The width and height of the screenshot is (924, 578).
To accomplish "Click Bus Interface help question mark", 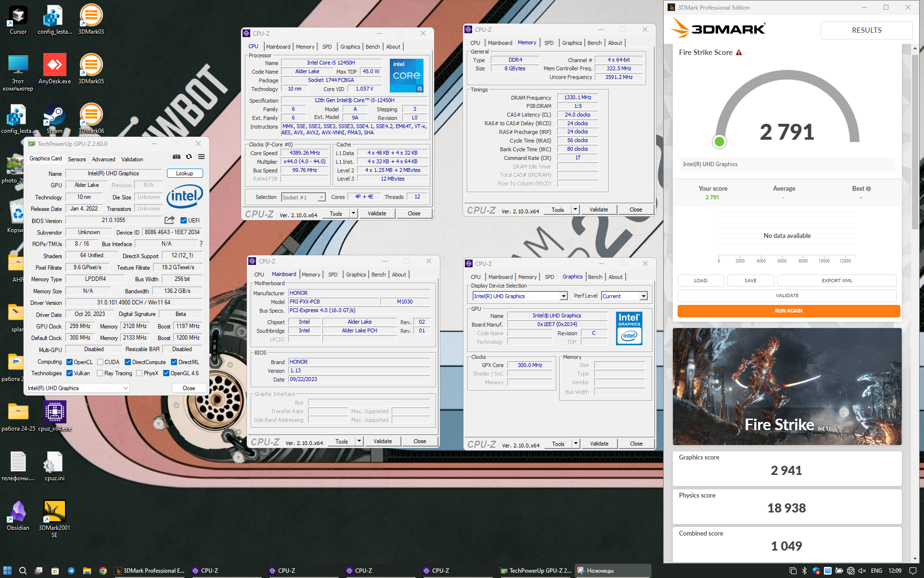I will point(201,244).
